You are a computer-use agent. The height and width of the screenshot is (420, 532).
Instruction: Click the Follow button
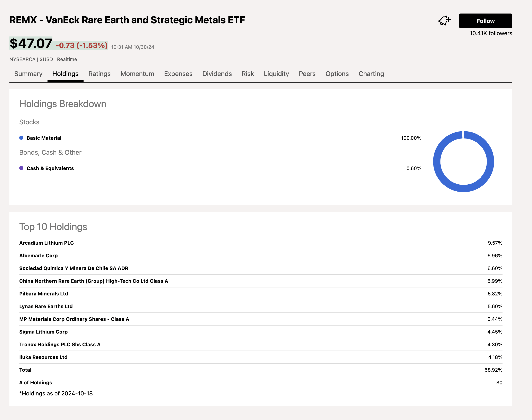(485, 21)
